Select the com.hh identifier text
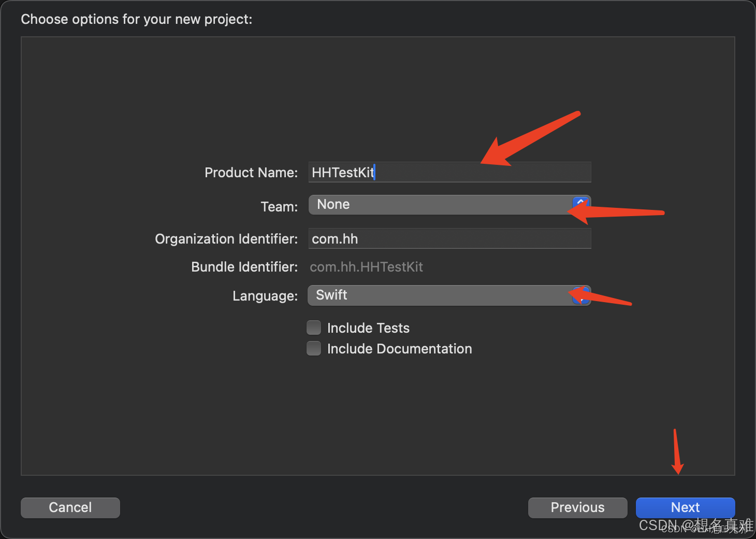 [x=335, y=238]
